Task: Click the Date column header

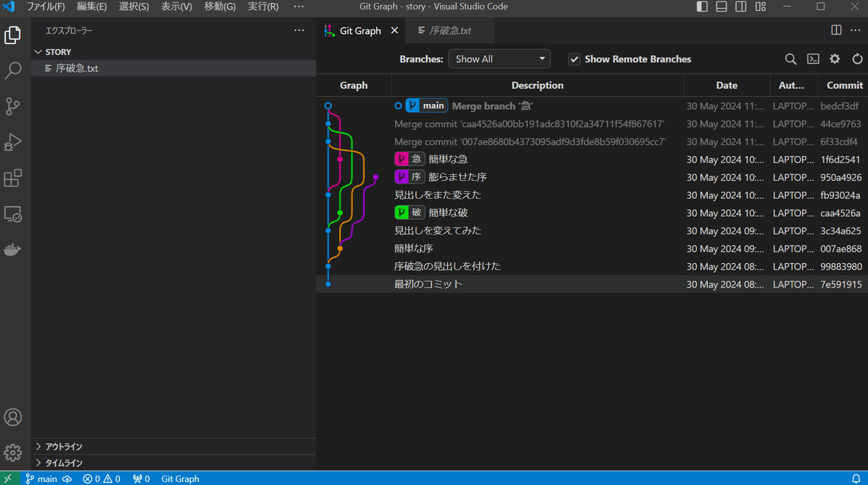Action: tap(727, 85)
